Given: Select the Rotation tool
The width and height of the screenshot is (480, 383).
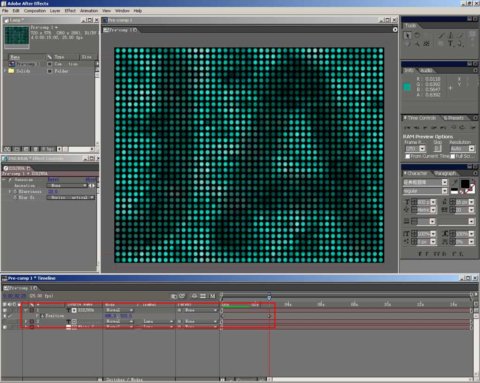Looking at the screenshot, I should 417,35.
